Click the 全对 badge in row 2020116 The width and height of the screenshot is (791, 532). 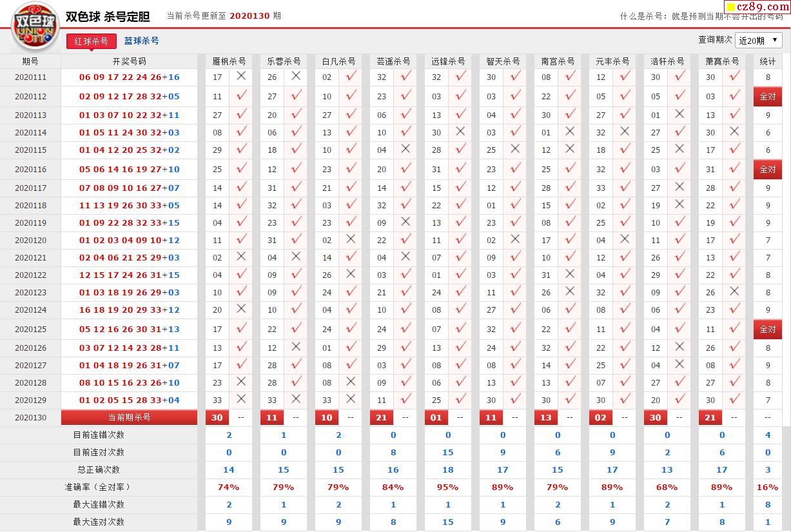[767, 169]
